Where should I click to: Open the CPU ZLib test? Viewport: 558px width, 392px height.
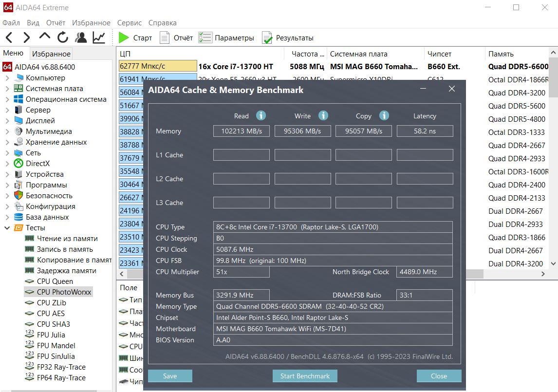51,302
